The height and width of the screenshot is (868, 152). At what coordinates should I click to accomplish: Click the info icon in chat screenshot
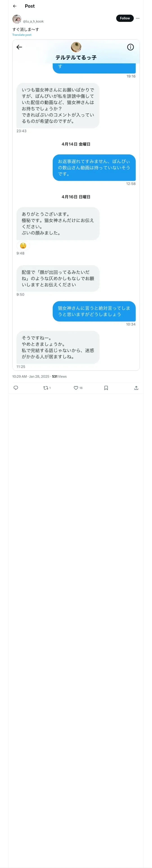click(130, 47)
